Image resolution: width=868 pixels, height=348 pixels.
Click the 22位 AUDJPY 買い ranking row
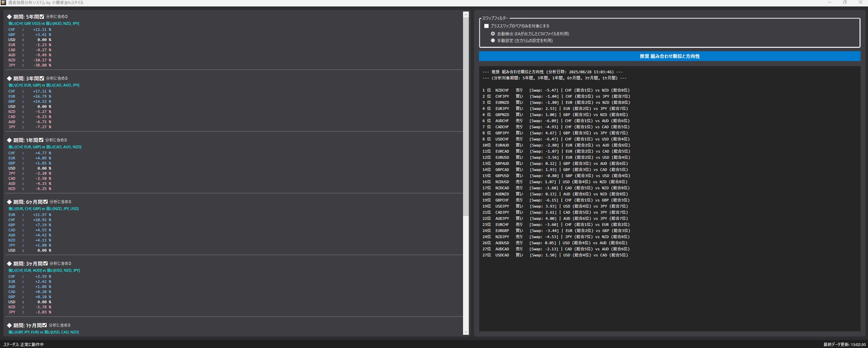555,218
